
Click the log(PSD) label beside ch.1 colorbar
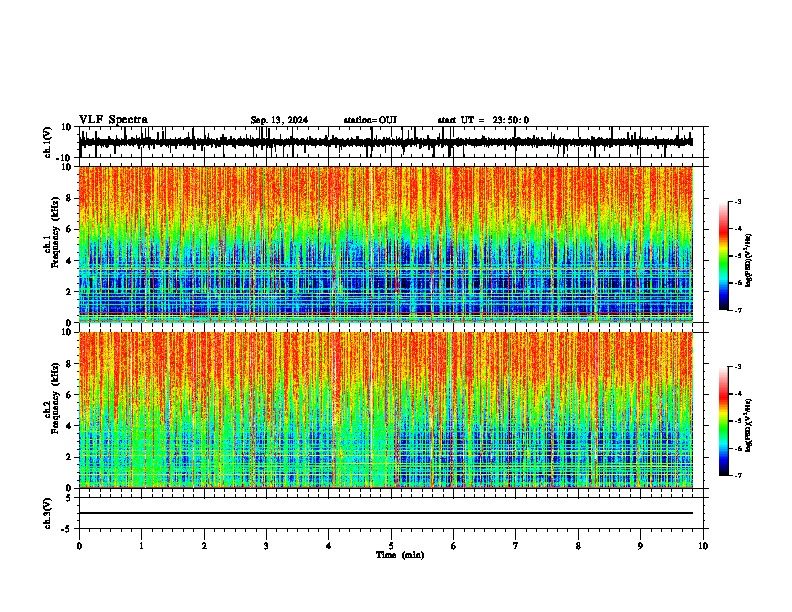click(749, 260)
